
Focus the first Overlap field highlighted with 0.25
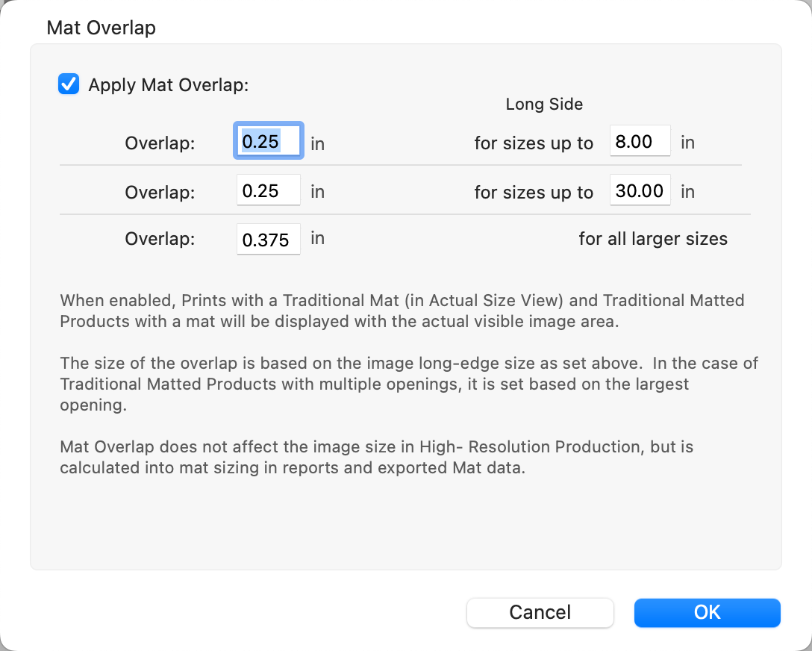pyautogui.click(x=268, y=142)
